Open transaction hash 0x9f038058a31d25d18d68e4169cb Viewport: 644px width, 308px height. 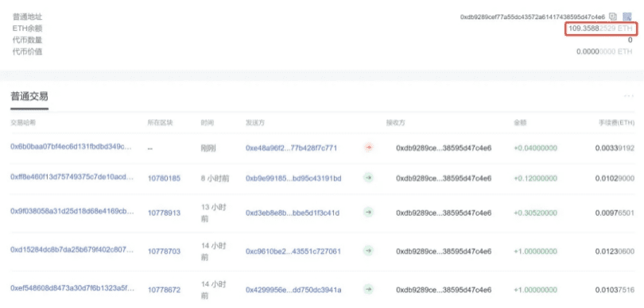pos(72,211)
